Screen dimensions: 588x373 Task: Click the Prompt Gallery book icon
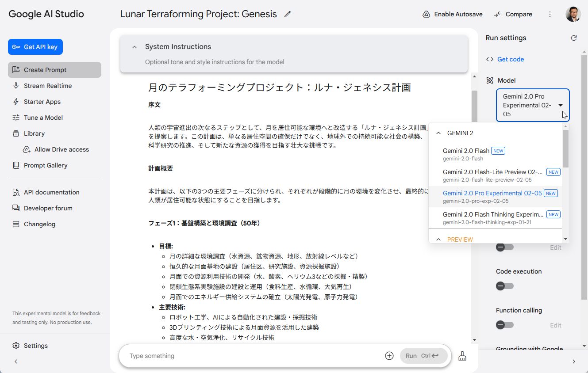pyautogui.click(x=16, y=165)
